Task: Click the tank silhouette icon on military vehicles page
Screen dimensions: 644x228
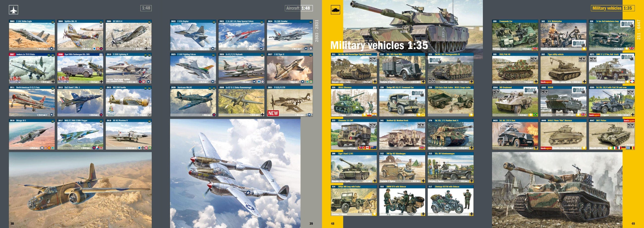Action: 335,10
